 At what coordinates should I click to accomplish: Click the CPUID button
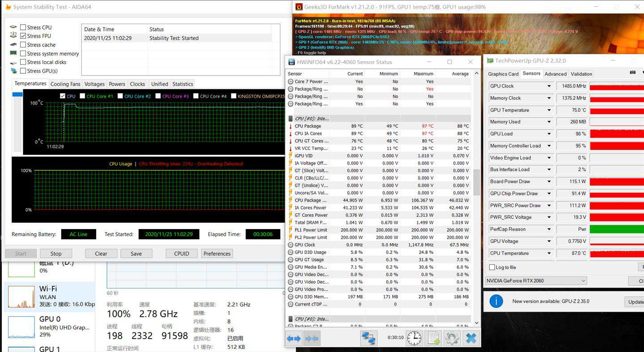pos(181,254)
